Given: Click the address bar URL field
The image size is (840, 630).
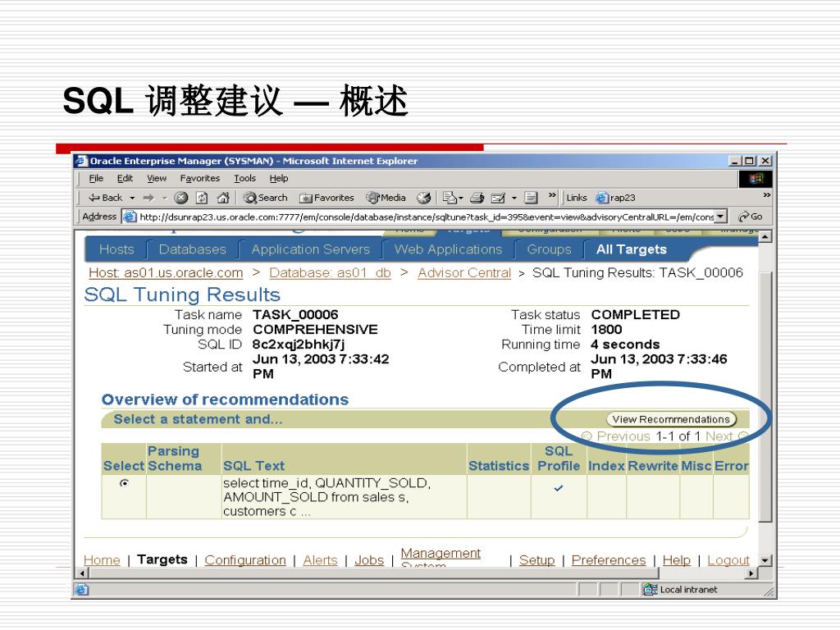Looking at the screenshot, I should point(420,217).
